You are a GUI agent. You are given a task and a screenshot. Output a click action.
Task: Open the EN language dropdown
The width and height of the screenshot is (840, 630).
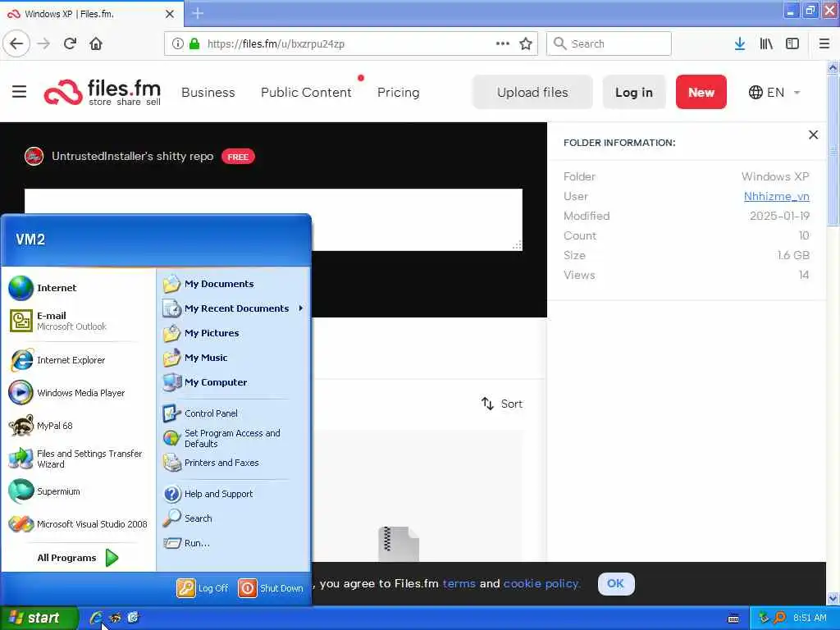tap(774, 92)
